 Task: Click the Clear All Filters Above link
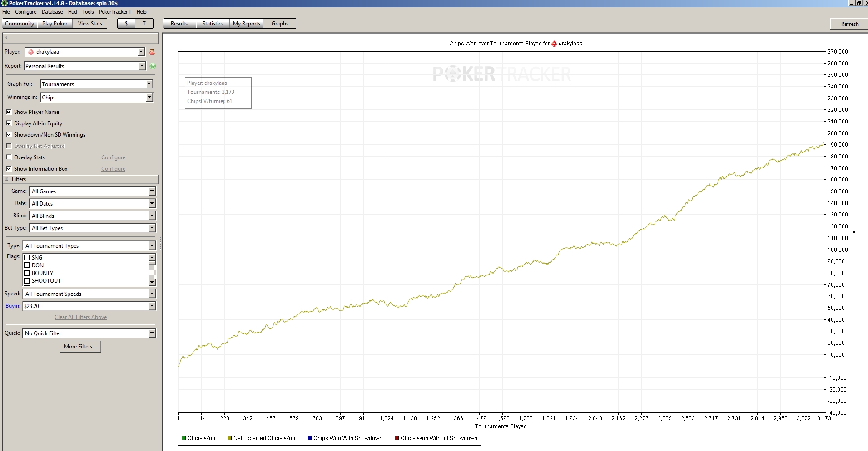click(81, 317)
